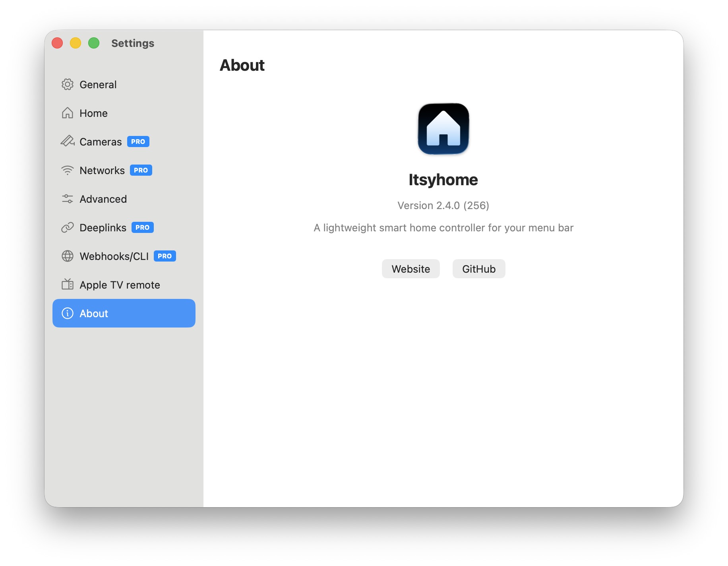Click the gear icon beside General
This screenshot has height=566, width=728.
(68, 84)
